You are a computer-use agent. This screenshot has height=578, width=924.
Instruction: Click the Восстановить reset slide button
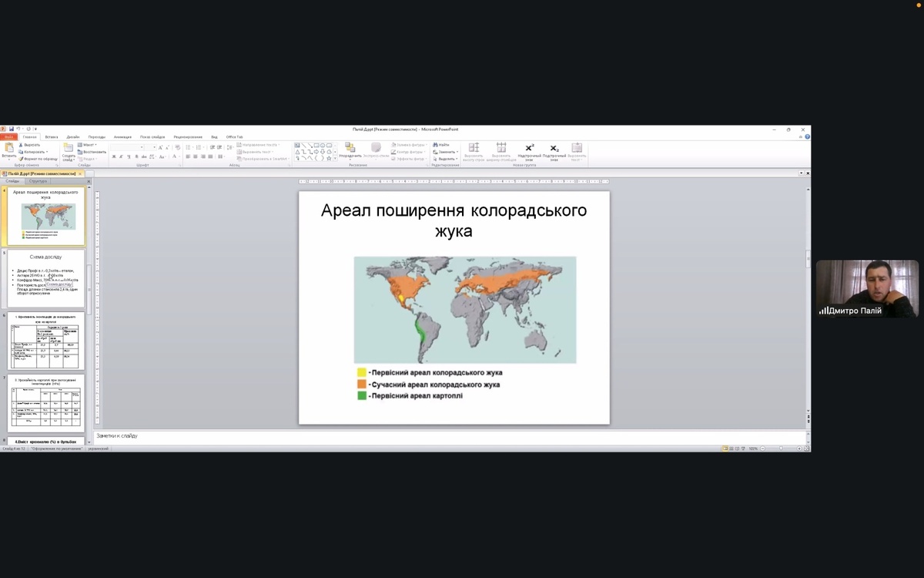click(92, 152)
